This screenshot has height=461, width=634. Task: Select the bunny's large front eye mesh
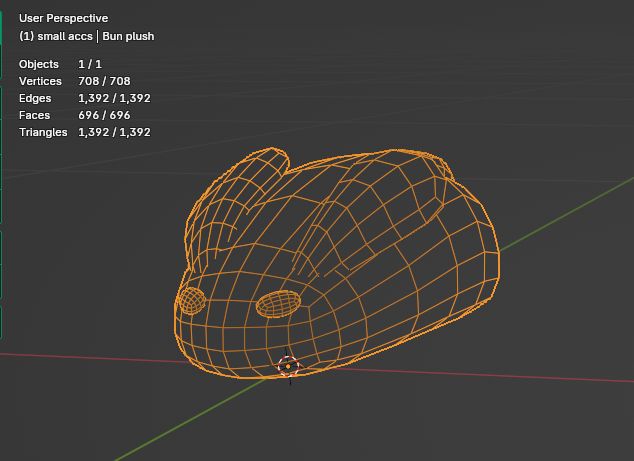pyautogui.click(x=279, y=304)
